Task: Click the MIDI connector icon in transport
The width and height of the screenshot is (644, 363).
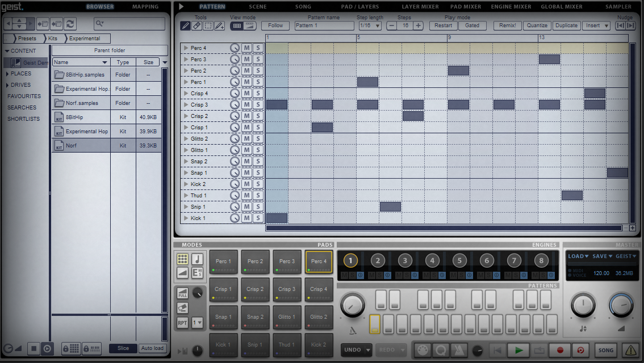Action: point(422,351)
